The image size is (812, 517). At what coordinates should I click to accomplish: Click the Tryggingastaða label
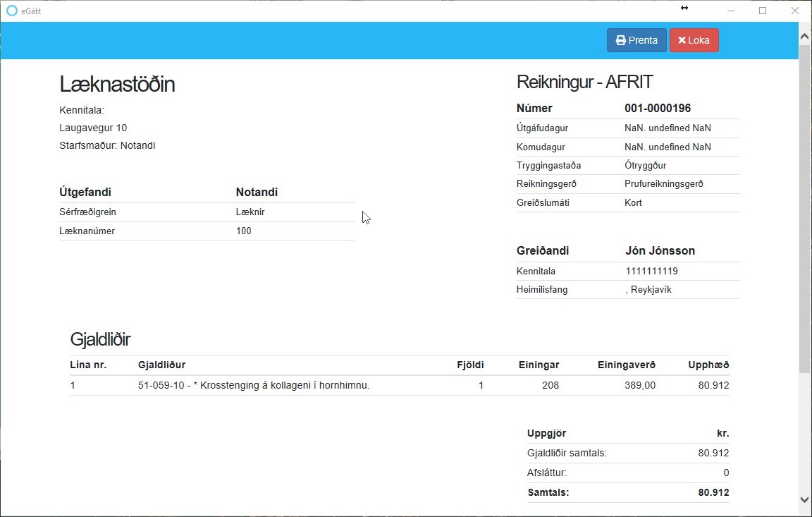548,166
